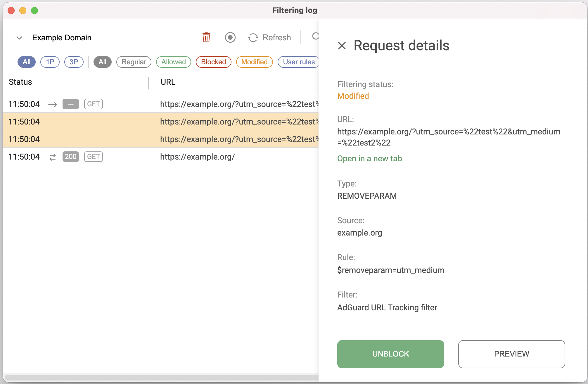Click the UNBLOCK button
Viewport: 588px width, 384px height.
(390, 354)
